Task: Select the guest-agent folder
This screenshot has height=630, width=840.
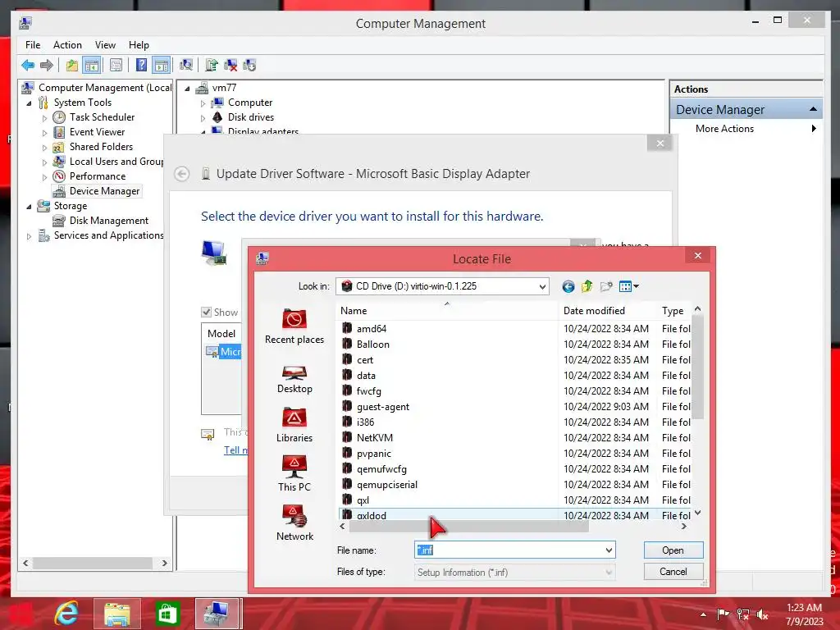Action: [382, 407]
